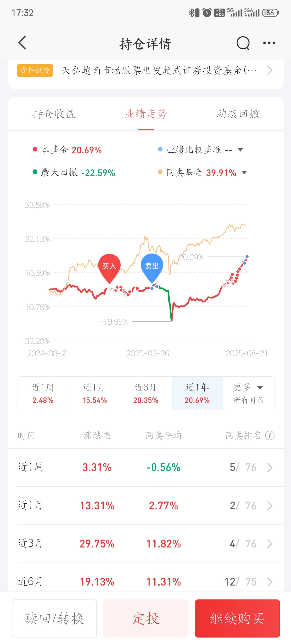The height and width of the screenshot is (644, 291).
Task: Switch to the 持仓收益 tab
Action: click(x=54, y=114)
